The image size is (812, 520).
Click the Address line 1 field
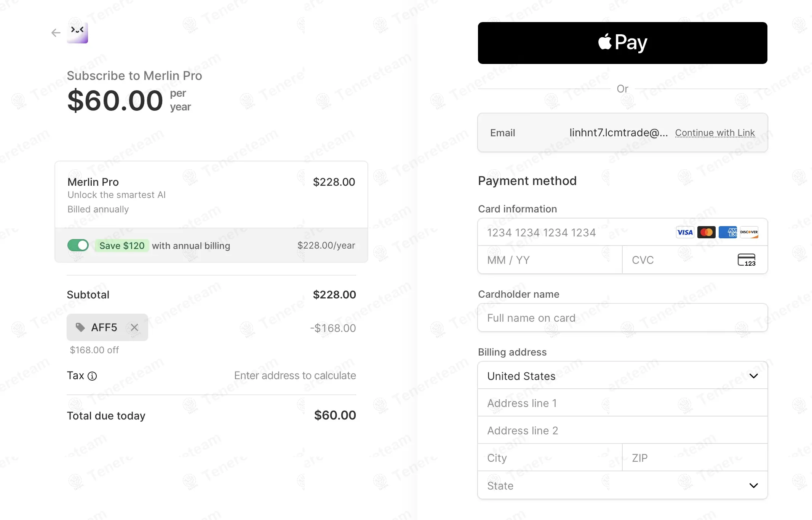point(622,403)
